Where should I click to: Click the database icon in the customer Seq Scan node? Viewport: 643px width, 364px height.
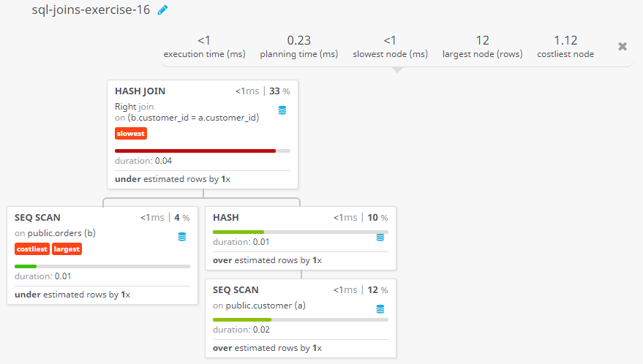point(380,309)
